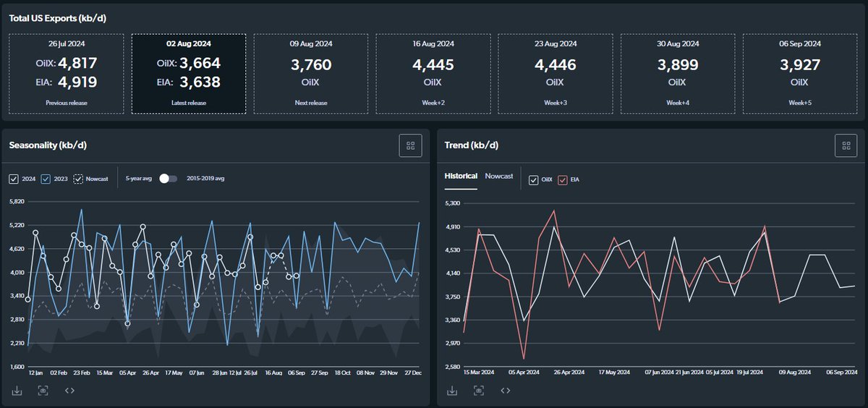Screen dimensions: 868x408
Task: Click the forecast value 4,446
Action: tap(556, 65)
